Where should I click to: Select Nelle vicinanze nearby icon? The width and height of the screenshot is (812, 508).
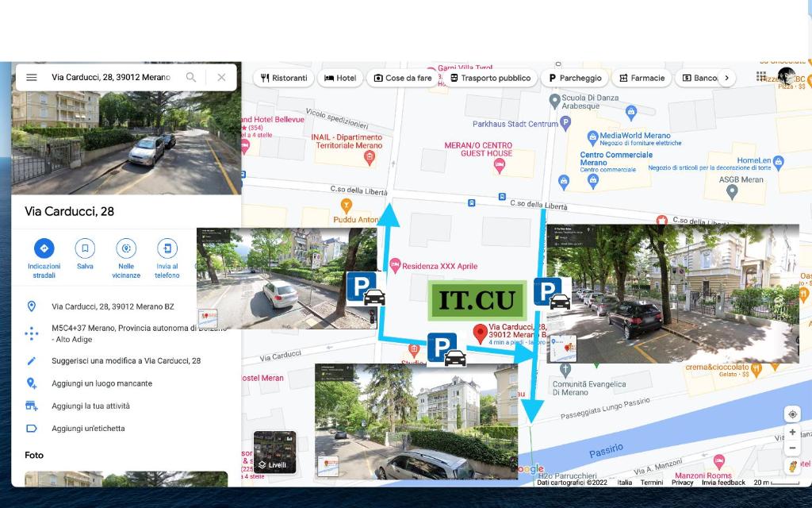(x=126, y=248)
